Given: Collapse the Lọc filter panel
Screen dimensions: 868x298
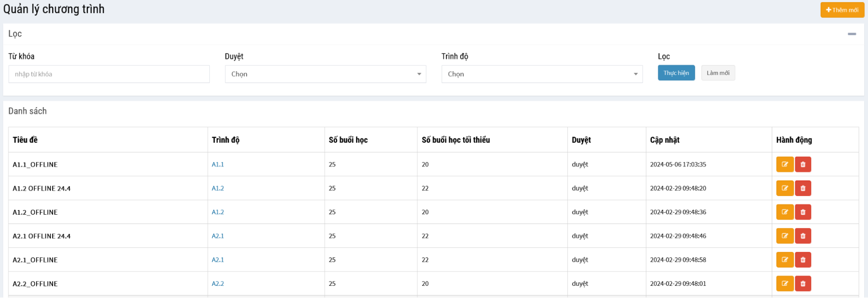Looking at the screenshot, I should click(851, 34).
